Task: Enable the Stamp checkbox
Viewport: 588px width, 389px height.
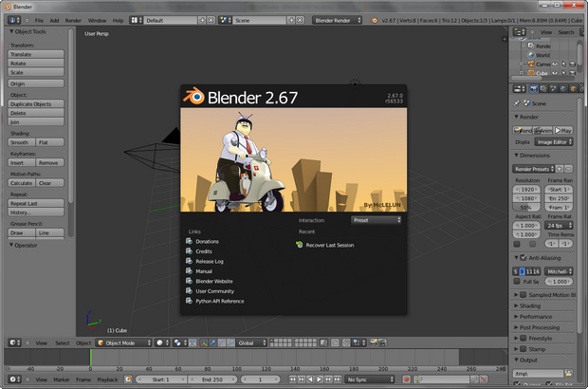Action: (x=524, y=349)
